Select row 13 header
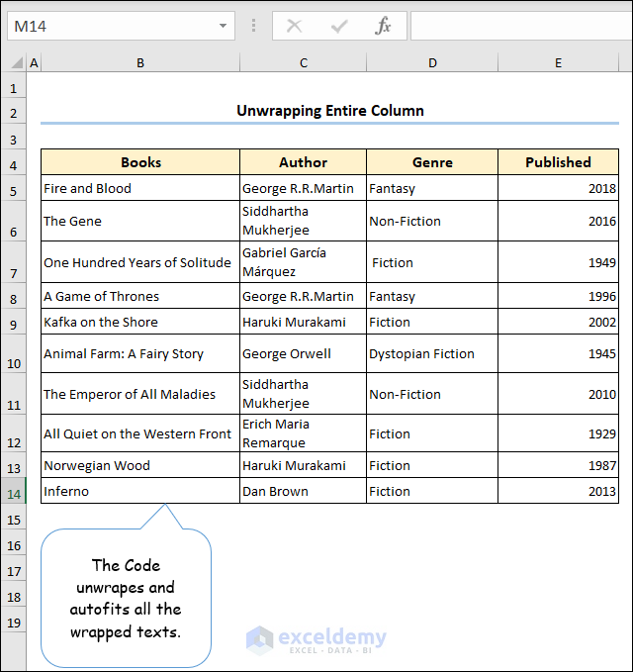 pyautogui.click(x=13, y=464)
